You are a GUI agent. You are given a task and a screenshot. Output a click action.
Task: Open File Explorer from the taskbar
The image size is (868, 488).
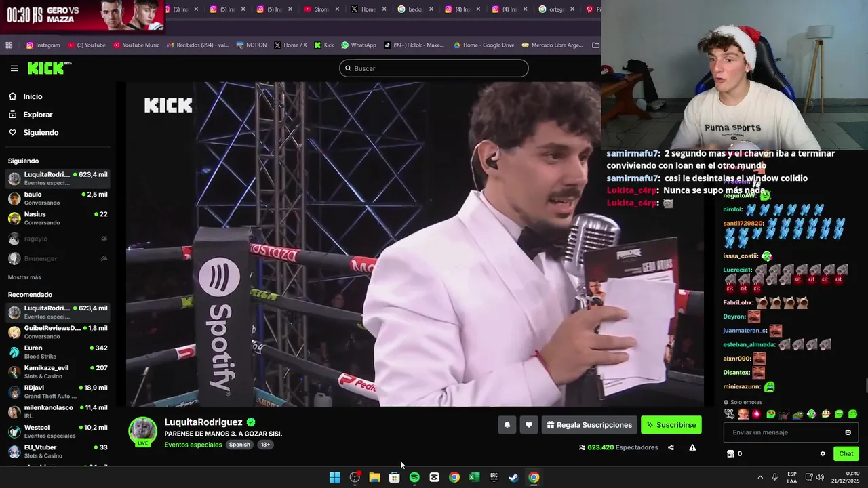pos(374,477)
